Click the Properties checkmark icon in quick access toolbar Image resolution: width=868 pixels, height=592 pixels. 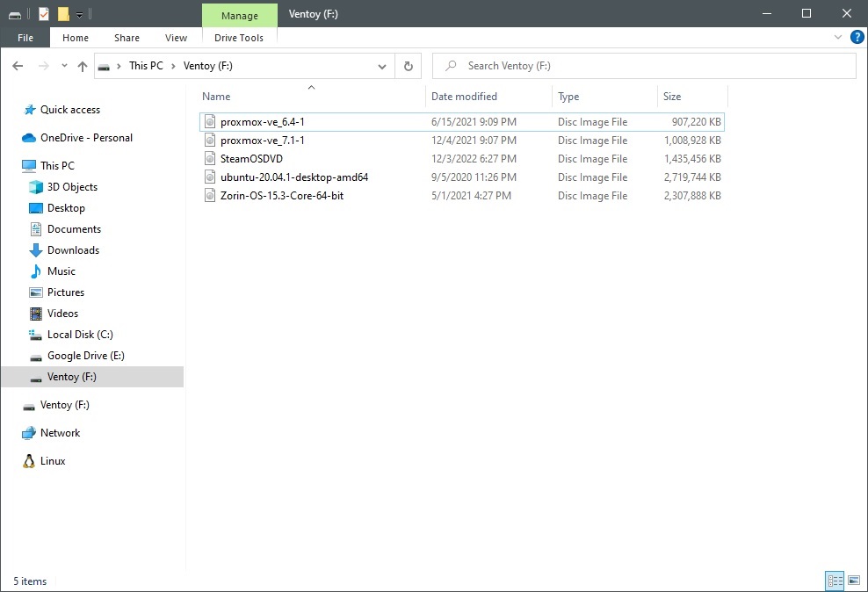[x=44, y=14]
